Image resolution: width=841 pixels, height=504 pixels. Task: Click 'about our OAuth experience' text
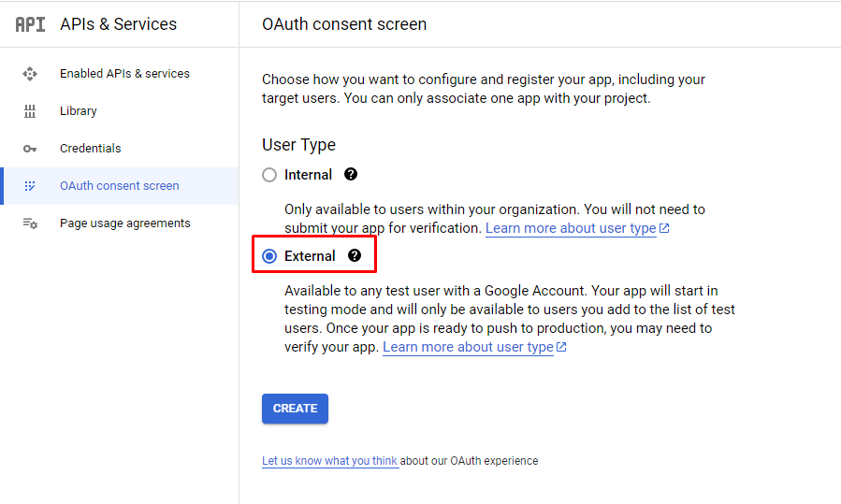(x=469, y=461)
